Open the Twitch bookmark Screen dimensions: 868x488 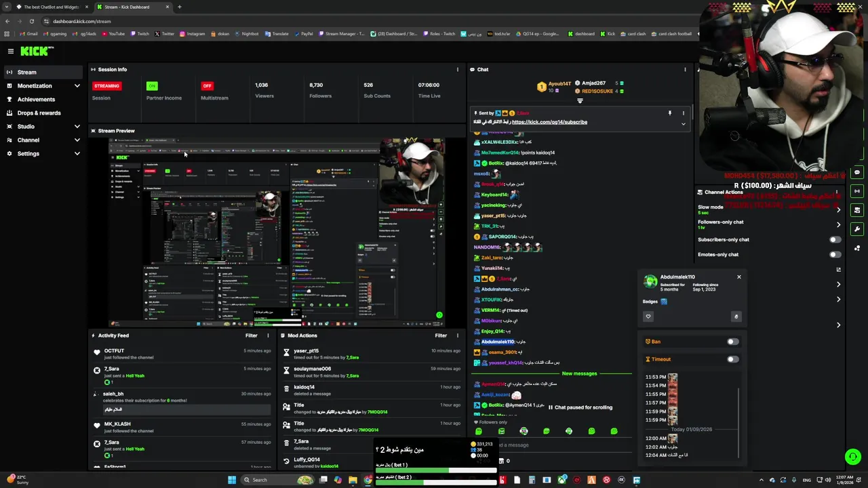[139, 34]
